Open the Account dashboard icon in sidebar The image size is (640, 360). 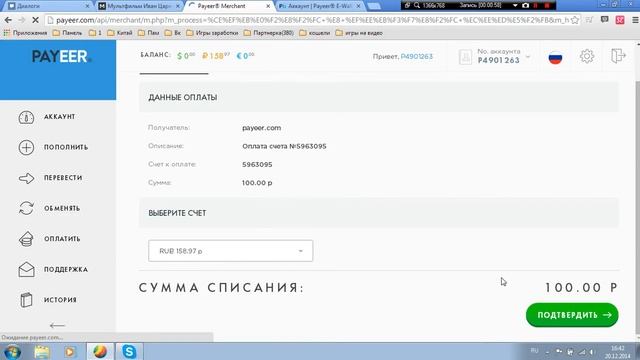tap(26, 117)
